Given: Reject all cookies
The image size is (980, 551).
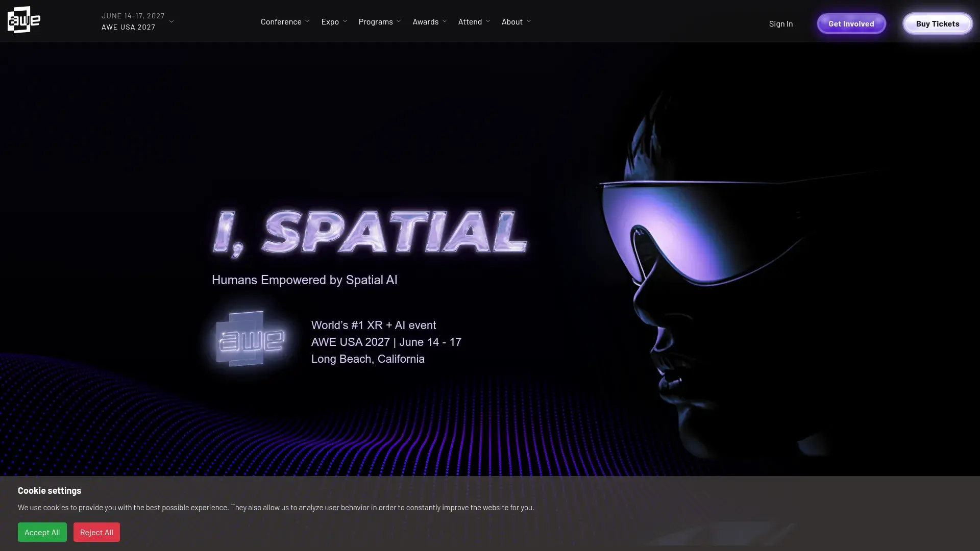Looking at the screenshot, I should tap(96, 532).
